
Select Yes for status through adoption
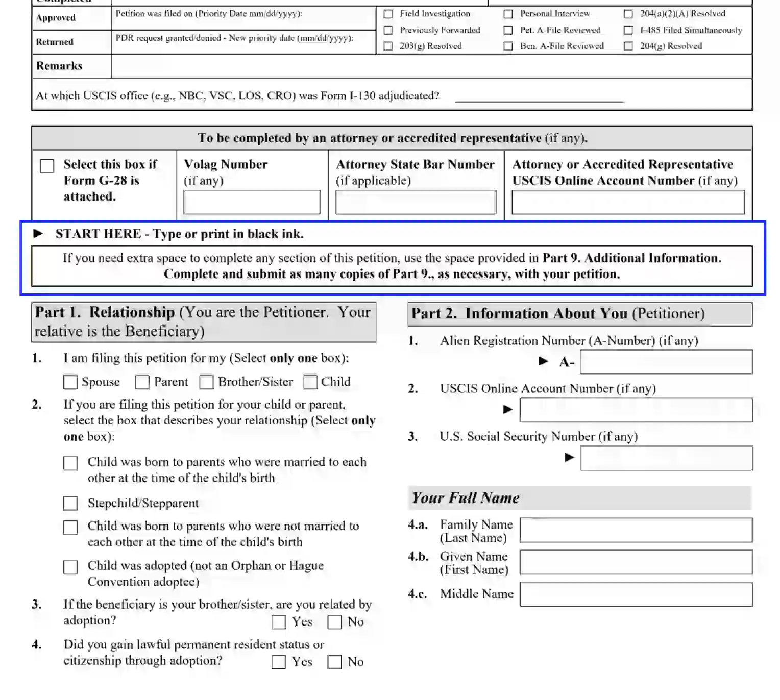pyautogui.click(x=279, y=662)
